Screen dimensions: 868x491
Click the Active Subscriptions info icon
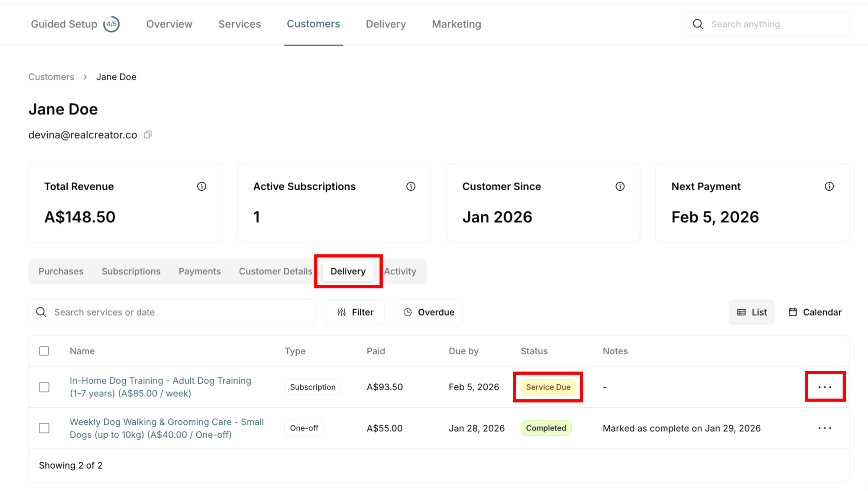tap(411, 186)
